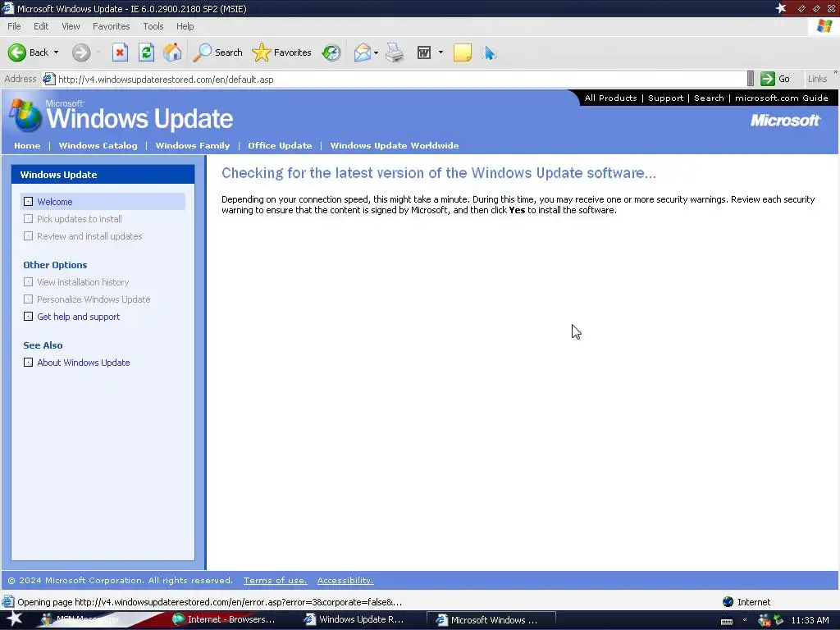This screenshot has height=630, width=840.
Task: Click the box beside Review and install updates
Action: pos(29,235)
